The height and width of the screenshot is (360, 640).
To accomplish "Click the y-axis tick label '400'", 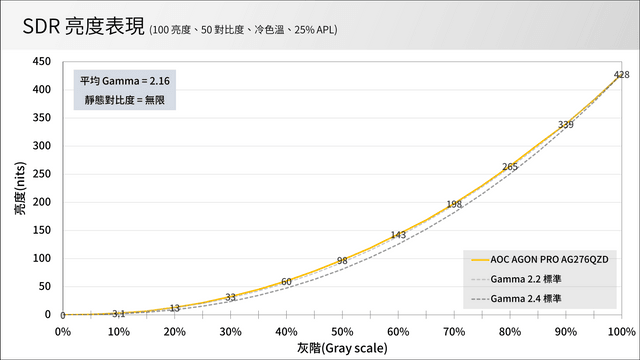I will tap(42, 89).
